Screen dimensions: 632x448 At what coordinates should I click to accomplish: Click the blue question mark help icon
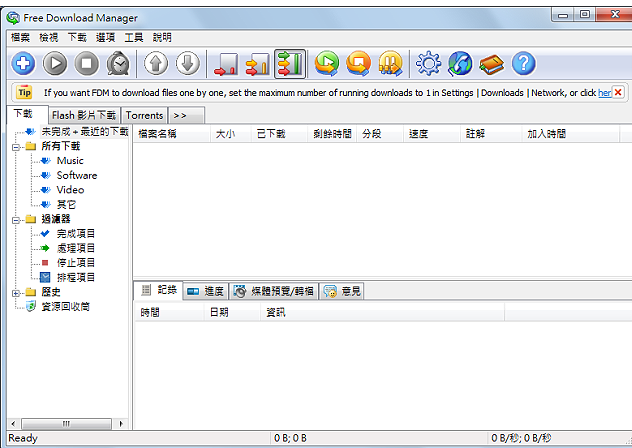(524, 64)
